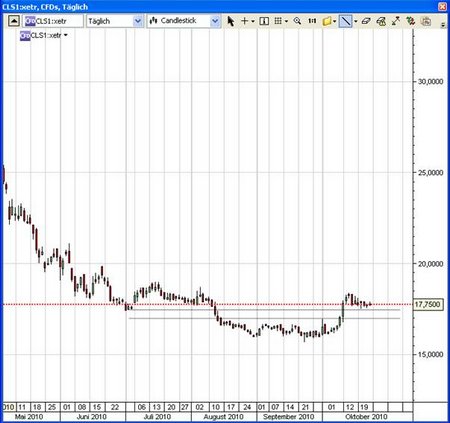
Task: Expand the CLS1:xetr chart label menu
Action: [65, 35]
